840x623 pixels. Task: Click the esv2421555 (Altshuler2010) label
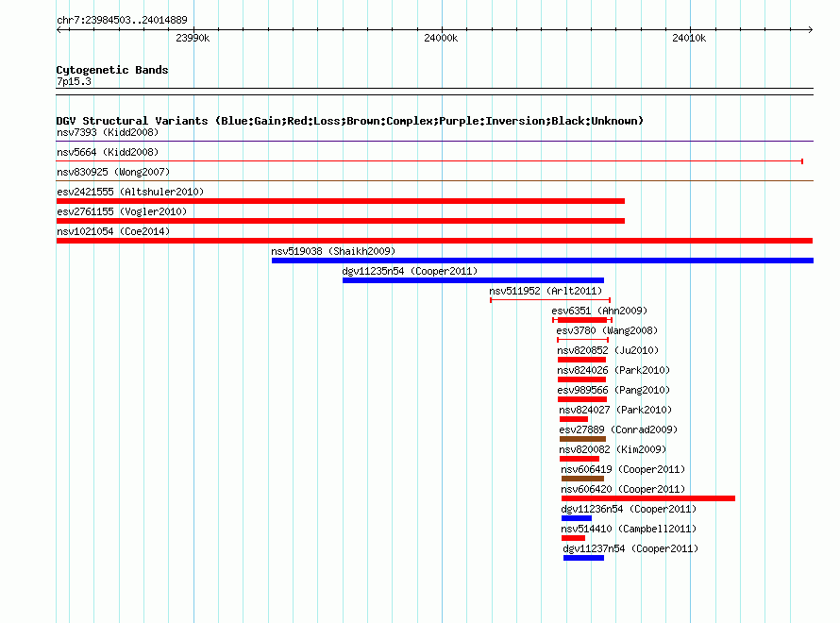pyautogui.click(x=130, y=192)
